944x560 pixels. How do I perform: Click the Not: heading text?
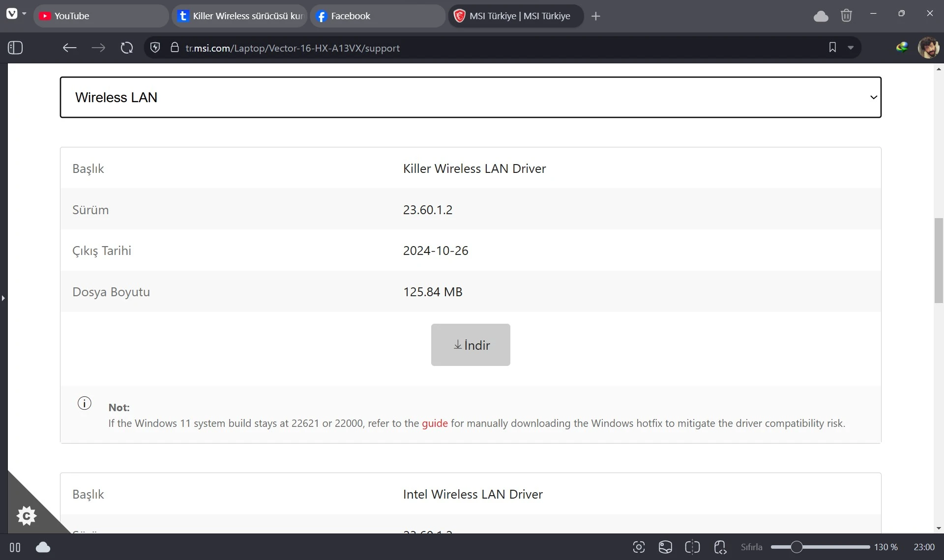[119, 408]
